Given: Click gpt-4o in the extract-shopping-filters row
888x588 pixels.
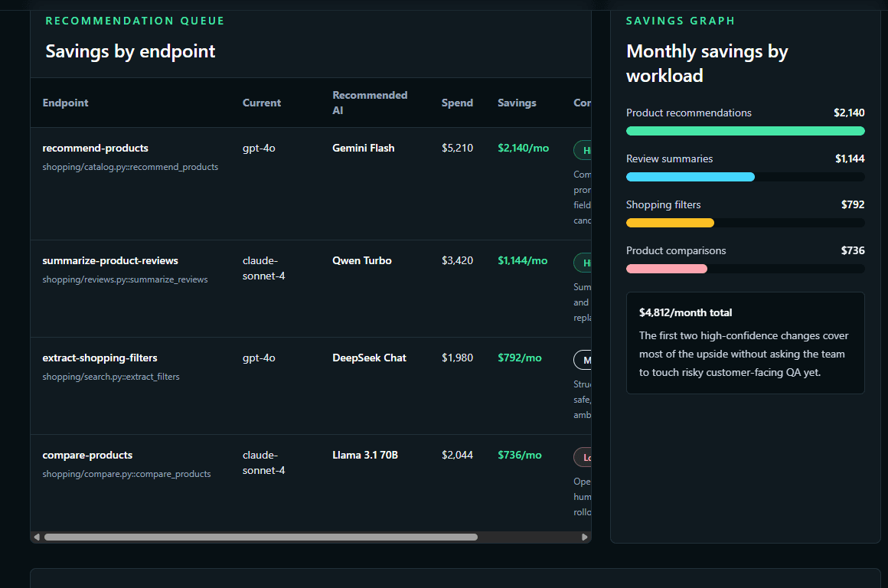Looking at the screenshot, I should [259, 358].
